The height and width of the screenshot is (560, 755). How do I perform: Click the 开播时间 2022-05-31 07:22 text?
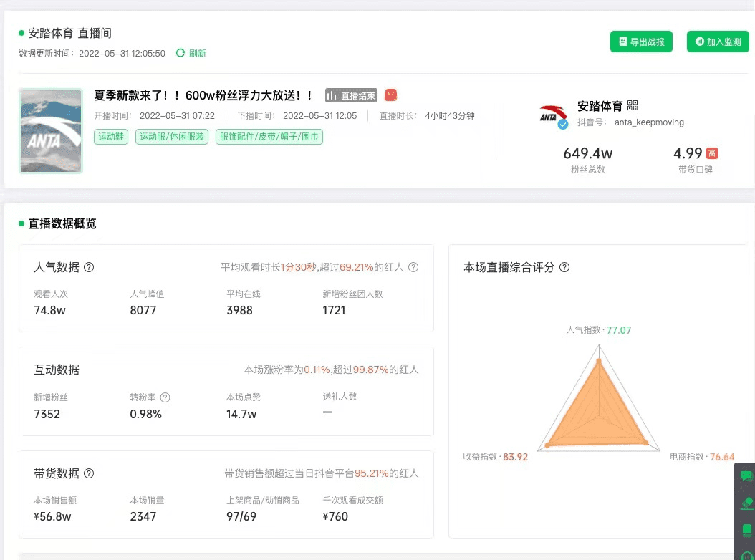pyautogui.click(x=154, y=115)
